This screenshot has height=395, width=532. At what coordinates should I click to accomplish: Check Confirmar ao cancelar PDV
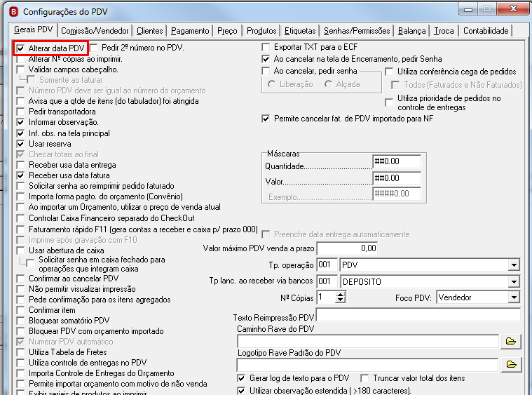pos(21,279)
